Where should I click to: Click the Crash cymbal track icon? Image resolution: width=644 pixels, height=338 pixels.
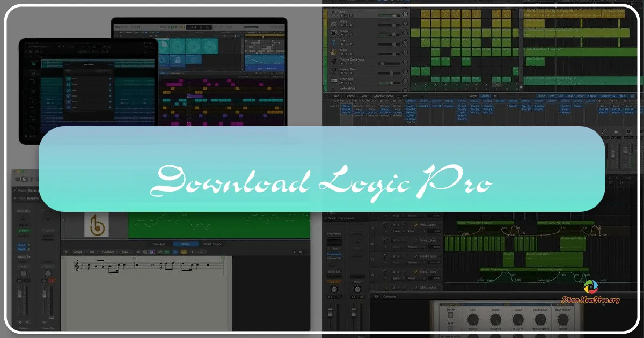tap(333, 52)
